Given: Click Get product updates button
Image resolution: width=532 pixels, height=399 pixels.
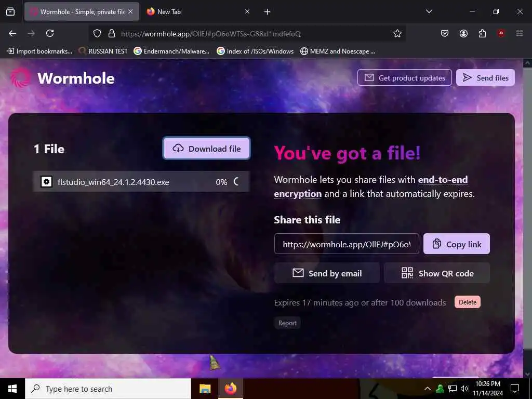Looking at the screenshot, I should click(x=404, y=78).
